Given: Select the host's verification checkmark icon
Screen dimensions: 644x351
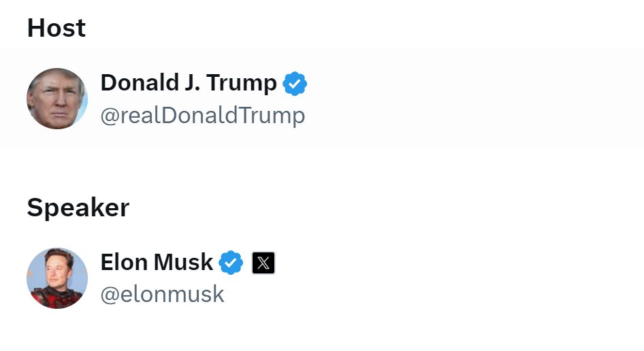Looking at the screenshot, I should coord(295,84).
